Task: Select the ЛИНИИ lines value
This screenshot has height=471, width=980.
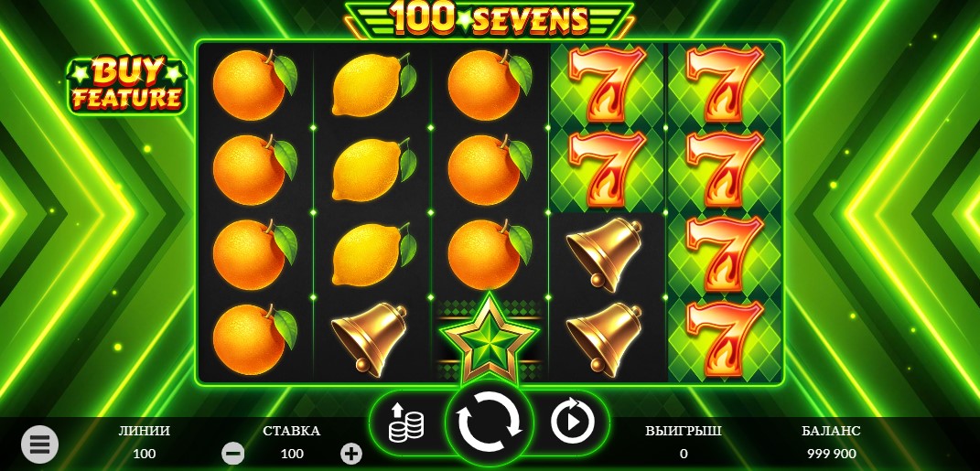Action: 145,454
